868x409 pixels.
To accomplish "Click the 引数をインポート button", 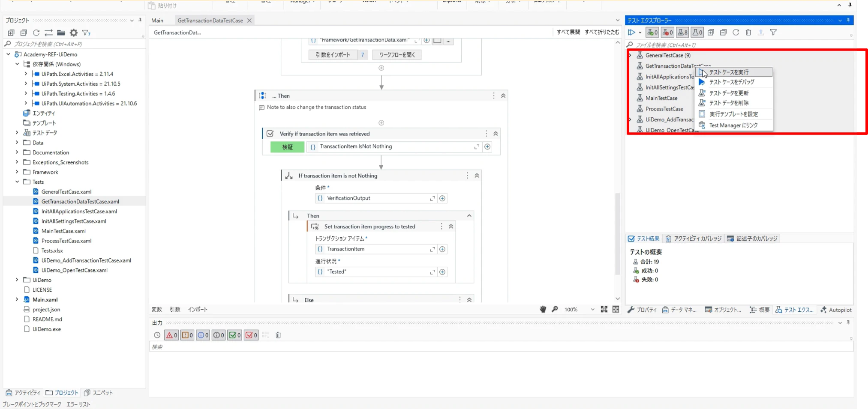I will click(x=333, y=55).
